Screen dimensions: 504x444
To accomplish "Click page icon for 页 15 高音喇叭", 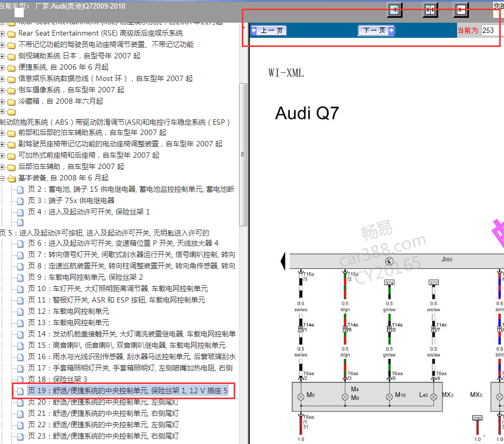I will pos(21,346).
